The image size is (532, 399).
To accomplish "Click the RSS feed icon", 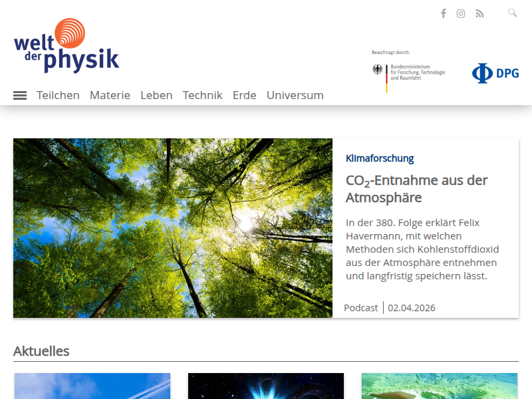I will (479, 13).
